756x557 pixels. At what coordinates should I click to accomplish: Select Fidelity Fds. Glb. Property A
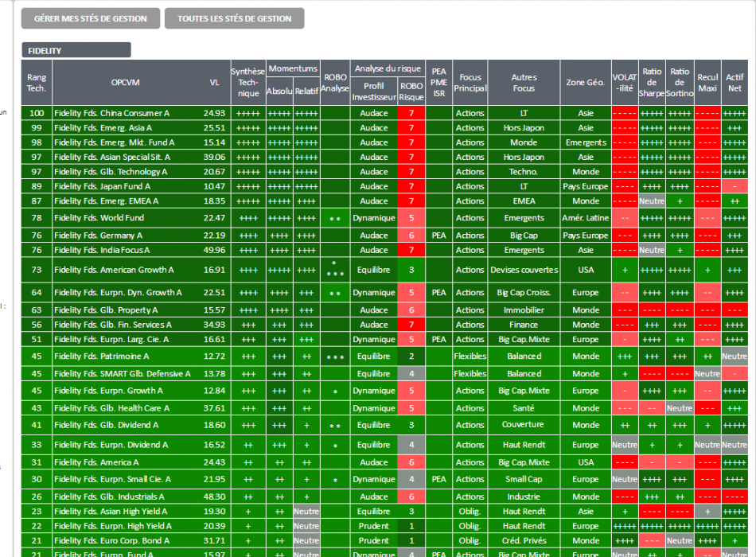tap(106, 310)
